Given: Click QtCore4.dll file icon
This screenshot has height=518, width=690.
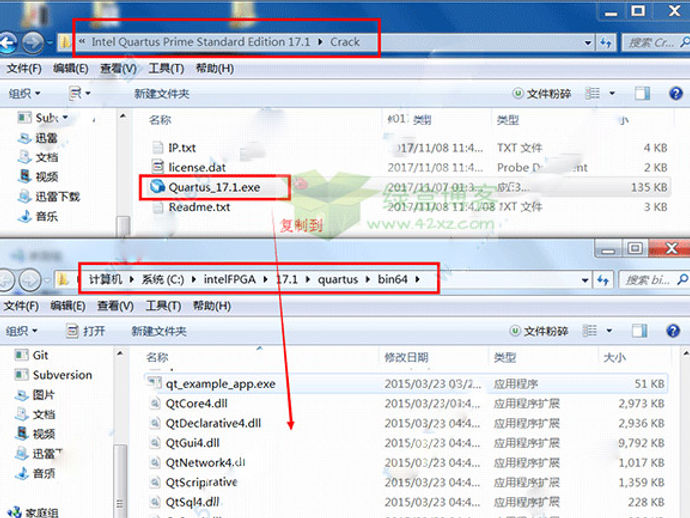Looking at the screenshot, I should pyautogui.click(x=154, y=403).
